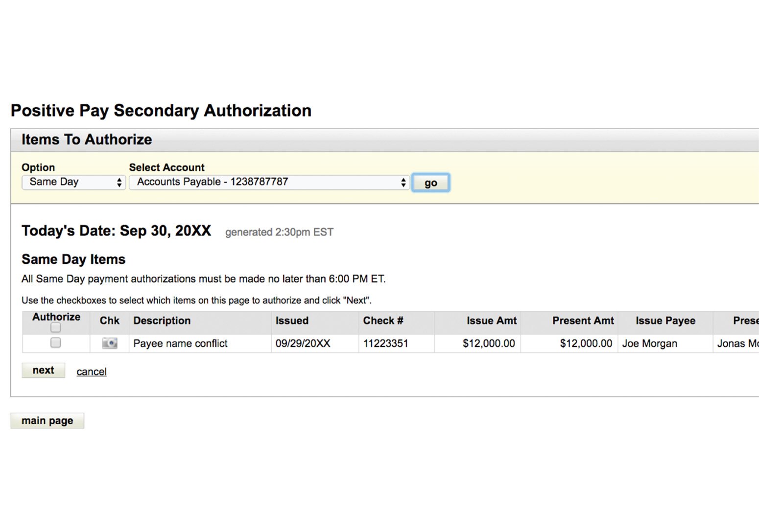This screenshot has width=759, height=532.
Task: Open the check image via the camera icon
Action: pos(109,343)
